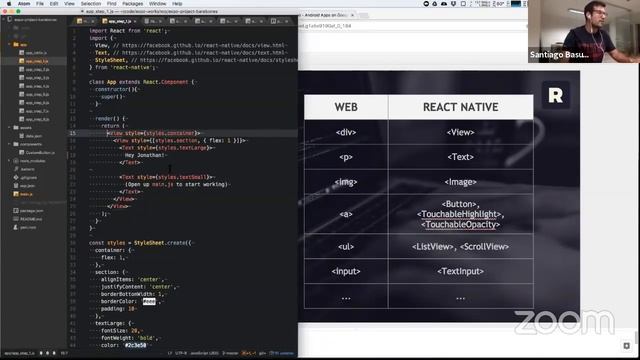Open package.json in tree view
The width and height of the screenshot is (640, 360).
pos(31,211)
